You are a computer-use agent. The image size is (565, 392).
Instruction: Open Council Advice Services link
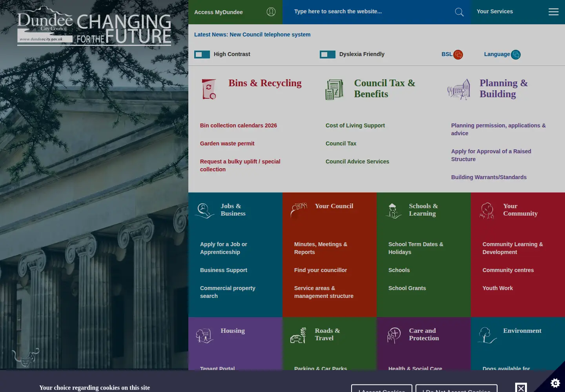tap(357, 162)
